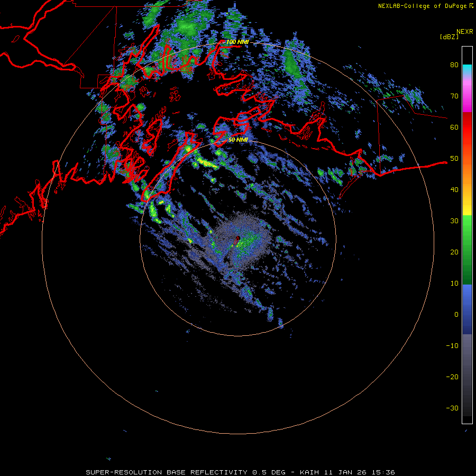The height and width of the screenshot is (476, 476).
Task: Click the 60 value on the dBZ scale
Action: point(454,127)
